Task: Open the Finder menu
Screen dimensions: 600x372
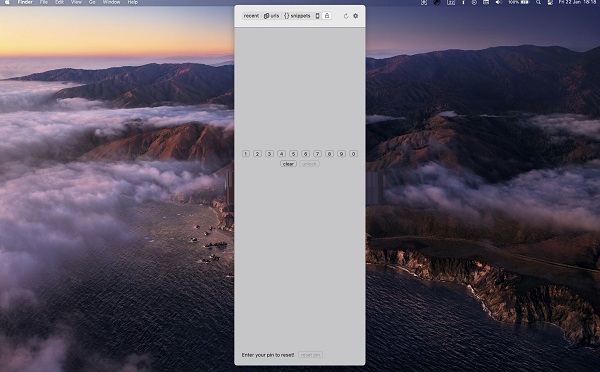Action: (25, 2)
